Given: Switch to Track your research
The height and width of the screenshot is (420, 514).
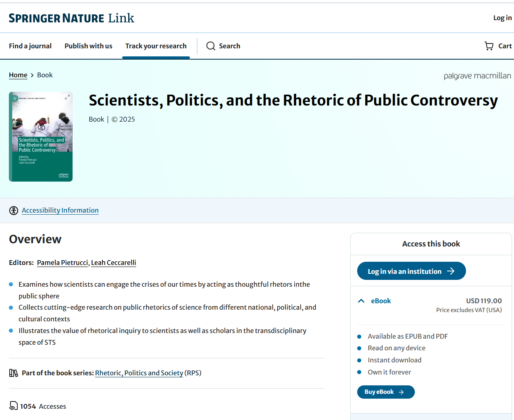Looking at the screenshot, I should click(156, 46).
